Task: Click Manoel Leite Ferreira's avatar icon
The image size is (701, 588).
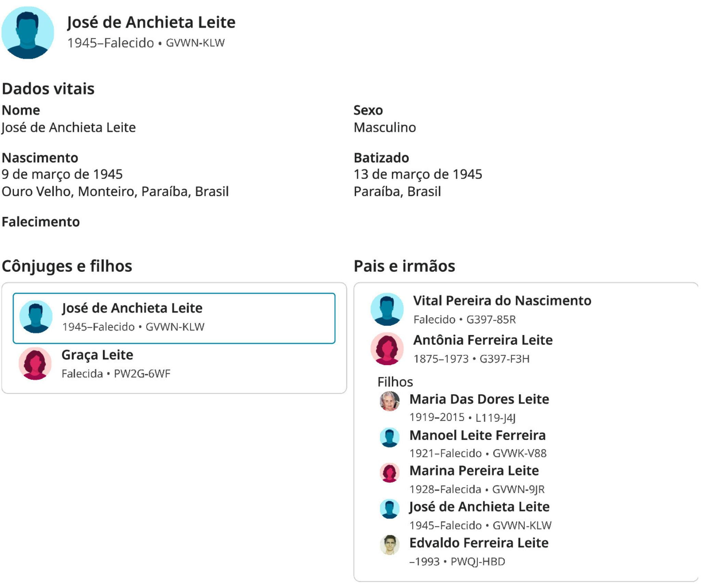Action: click(x=390, y=437)
